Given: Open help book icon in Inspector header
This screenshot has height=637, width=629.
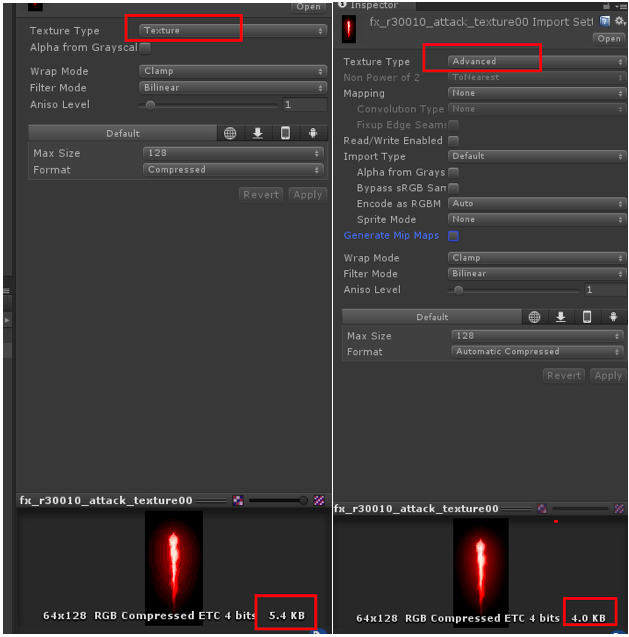Looking at the screenshot, I should pos(605,21).
